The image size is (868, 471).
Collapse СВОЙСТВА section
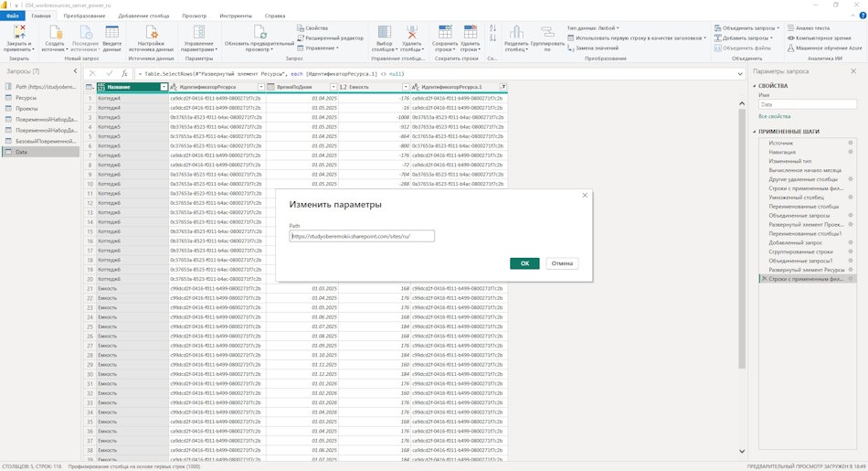tap(755, 86)
